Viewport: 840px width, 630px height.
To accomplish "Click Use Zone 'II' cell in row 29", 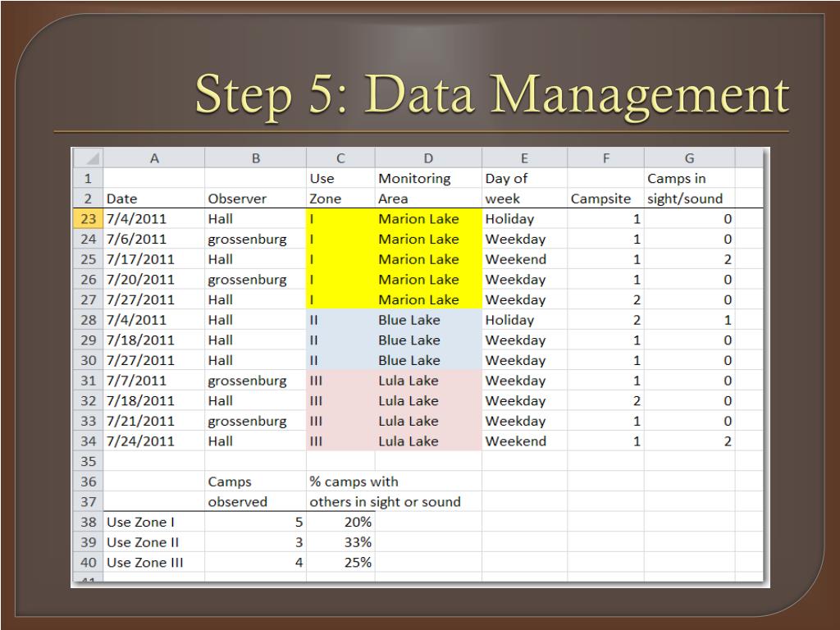I will click(340, 340).
